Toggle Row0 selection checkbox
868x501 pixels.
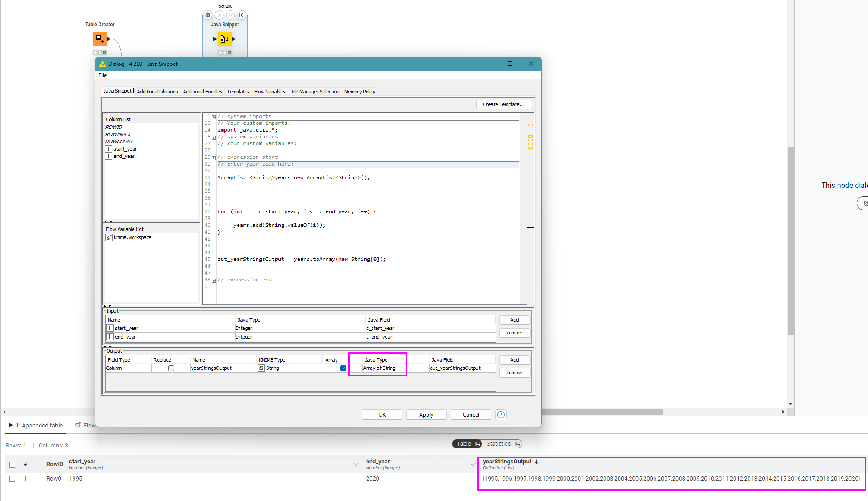click(x=12, y=479)
